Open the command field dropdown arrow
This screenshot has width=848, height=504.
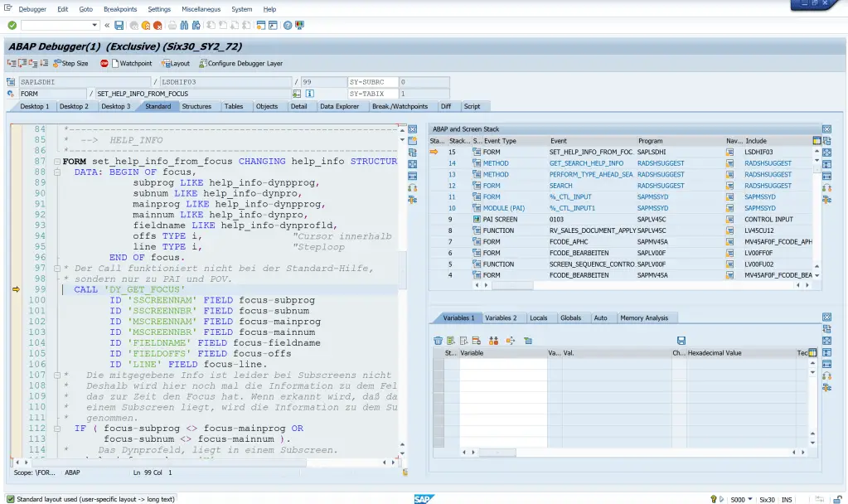pyautogui.click(x=94, y=26)
